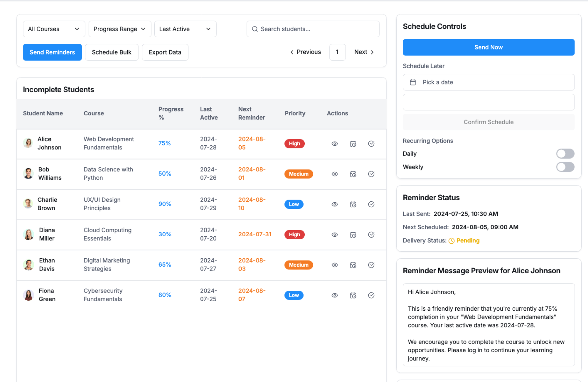Open the schedule icon for Ethan Davis
The image size is (588, 382).
[x=353, y=265]
